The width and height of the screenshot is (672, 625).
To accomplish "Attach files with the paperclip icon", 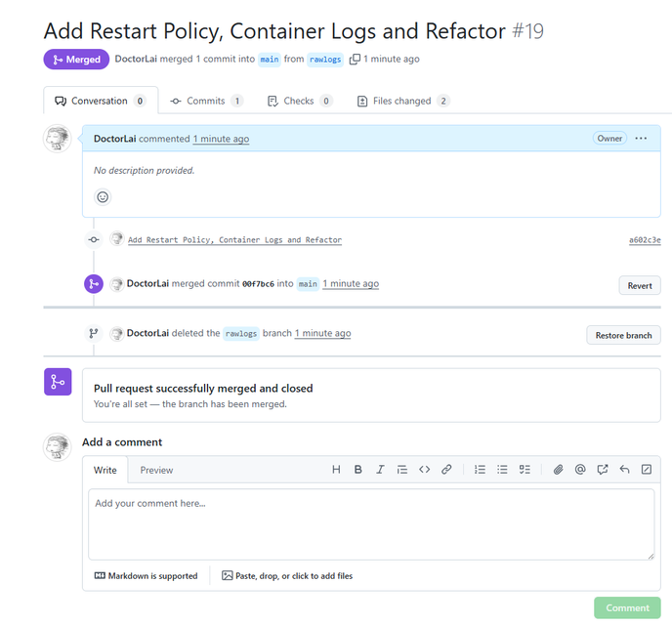I will (x=558, y=470).
